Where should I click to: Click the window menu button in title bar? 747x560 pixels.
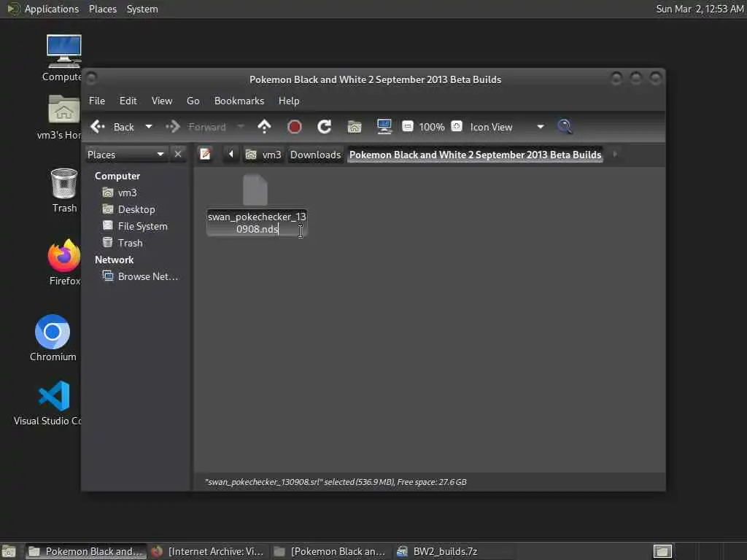pyautogui.click(x=91, y=77)
